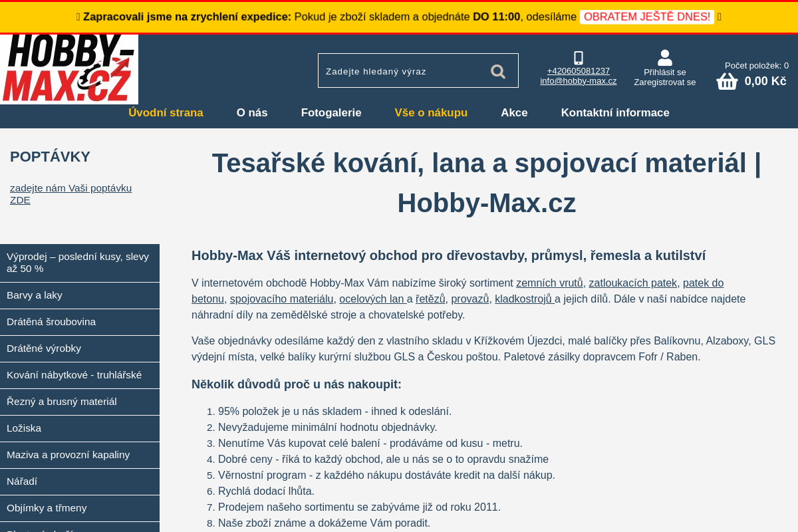This screenshot has width=798, height=532.
Task: Open the Akce menu item
Action: [x=514, y=112]
